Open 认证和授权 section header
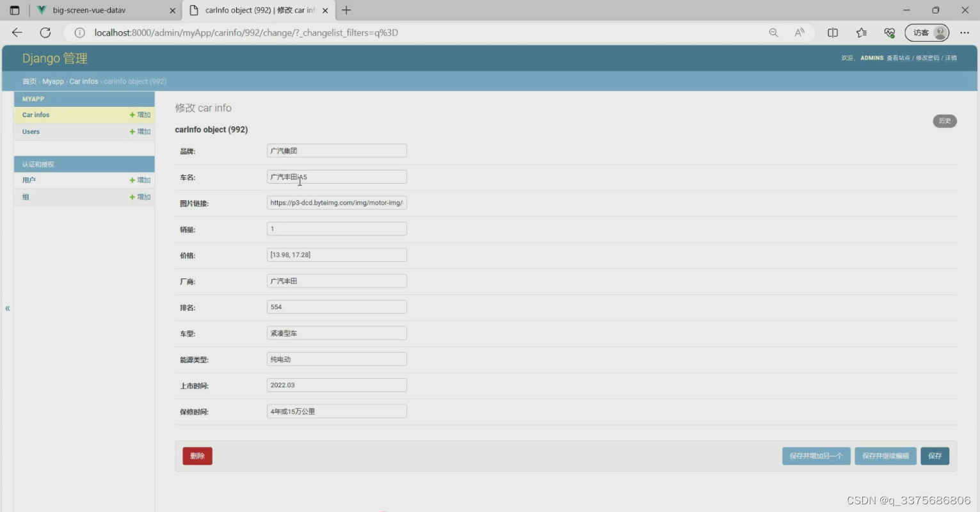 click(x=38, y=164)
